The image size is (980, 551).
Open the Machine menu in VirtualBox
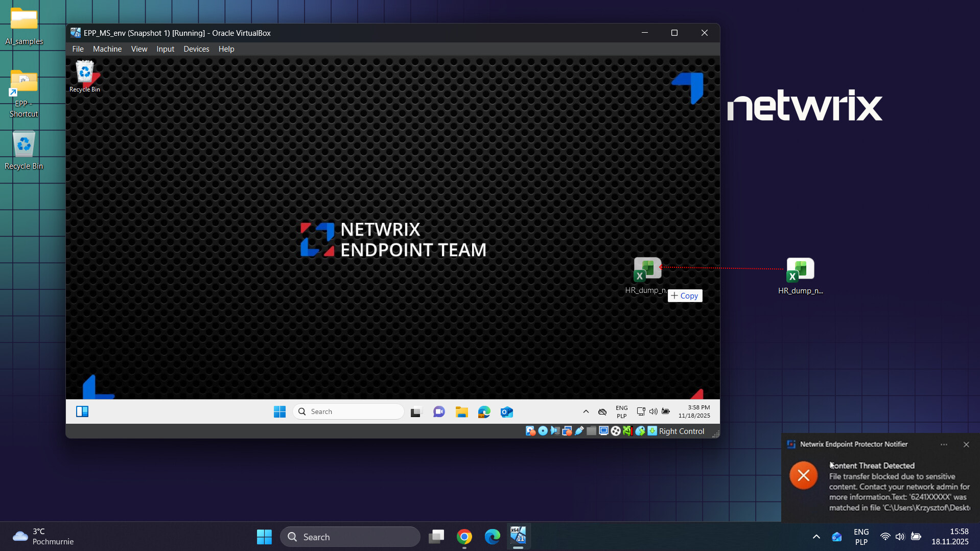click(x=107, y=49)
